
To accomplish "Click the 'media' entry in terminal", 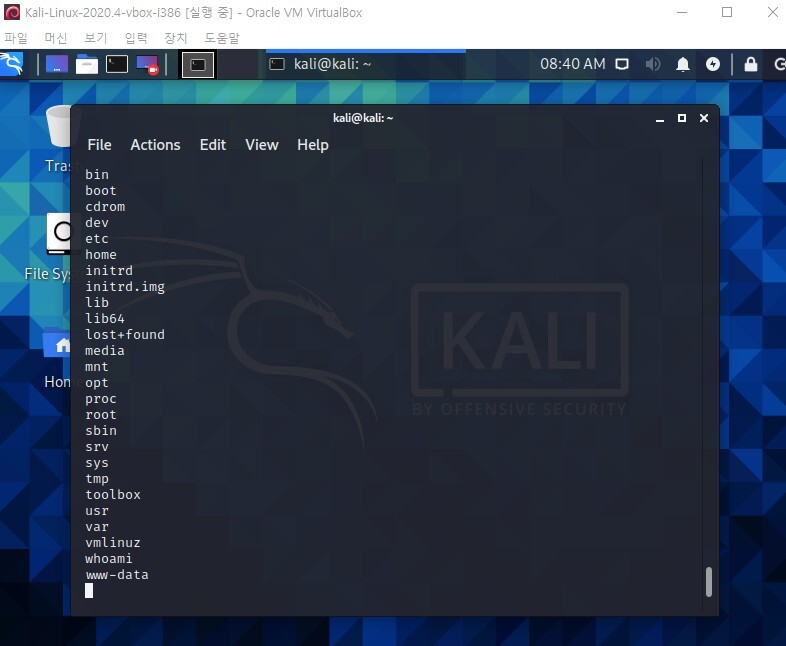I will tap(105, 351).
